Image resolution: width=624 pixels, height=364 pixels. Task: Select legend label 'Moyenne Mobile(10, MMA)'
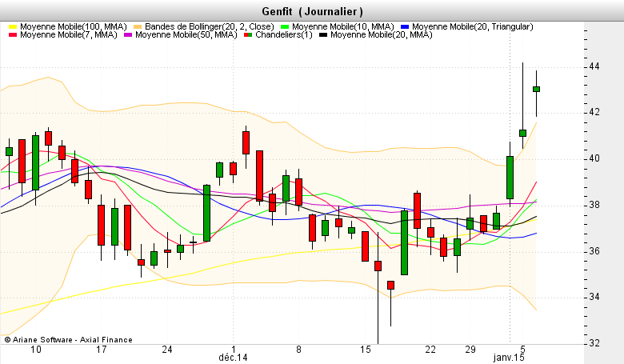click(x=343, y=26)
